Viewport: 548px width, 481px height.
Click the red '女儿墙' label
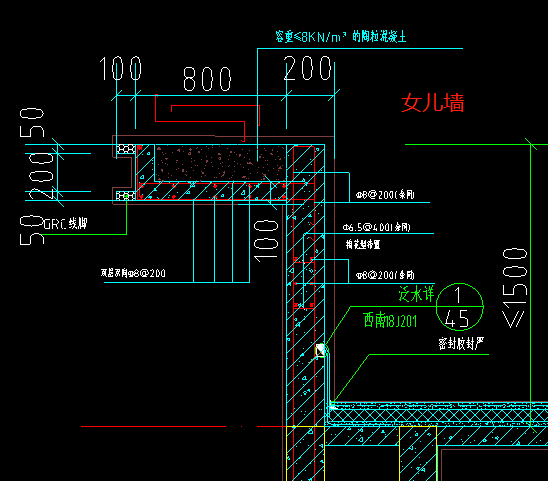pyautogui.click(x=433, y=103)
